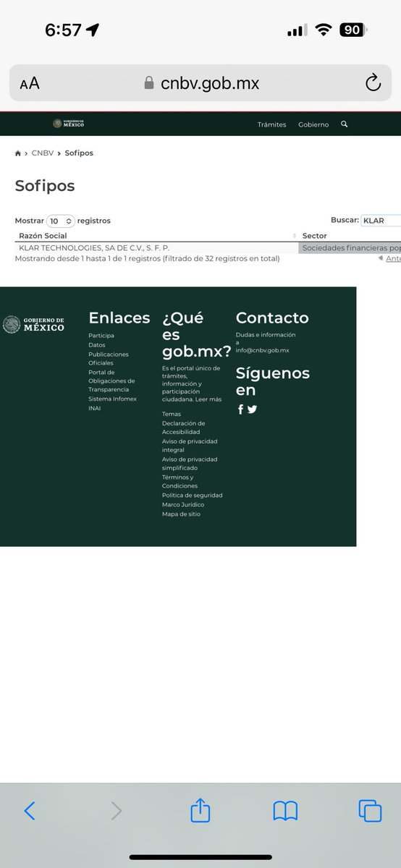
Task: Tap the Safari forward arrow
Action: 116,810
